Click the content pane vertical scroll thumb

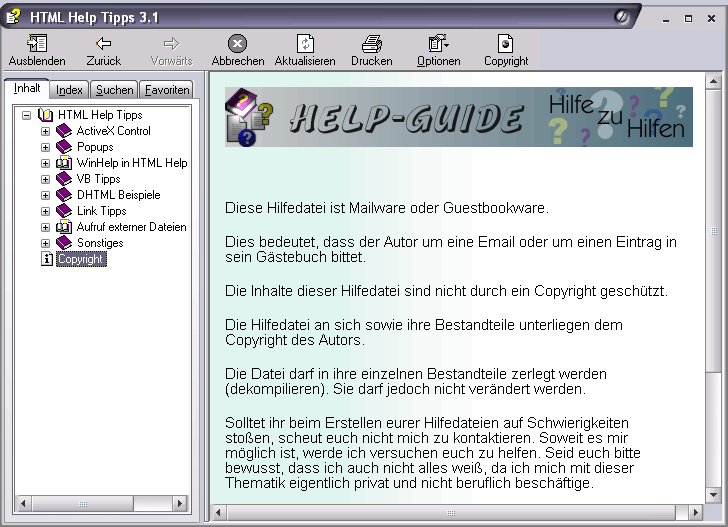tap(713, 230)
